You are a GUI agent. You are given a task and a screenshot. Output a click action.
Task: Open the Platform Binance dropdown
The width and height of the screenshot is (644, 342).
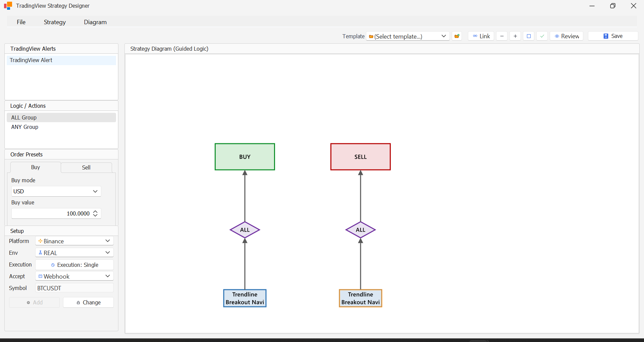[74, 241]
